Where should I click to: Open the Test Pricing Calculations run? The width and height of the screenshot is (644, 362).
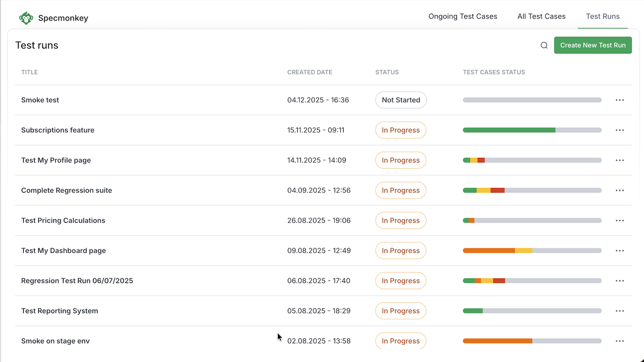63,221
